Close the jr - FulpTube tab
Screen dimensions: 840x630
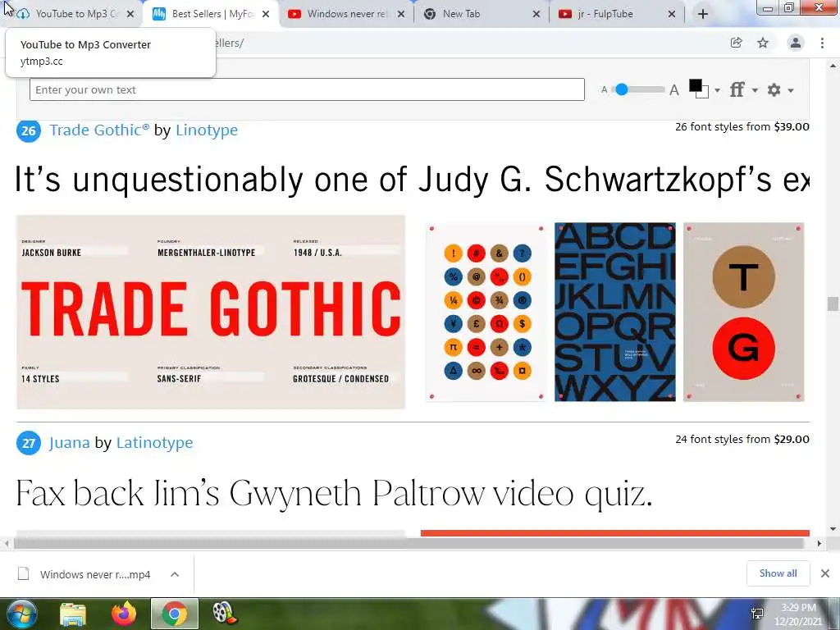(x=672, y=15)
